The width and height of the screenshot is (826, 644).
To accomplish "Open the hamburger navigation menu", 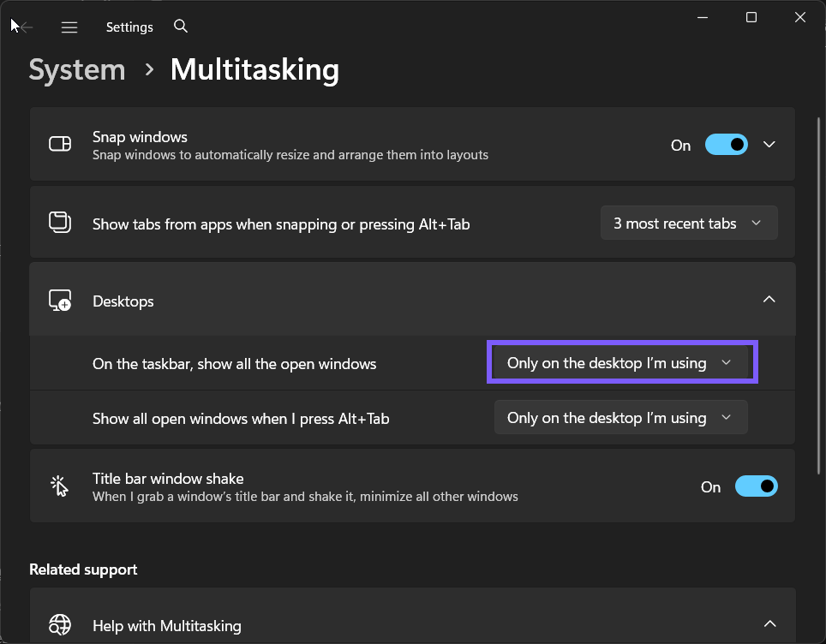I will (69, 27).
